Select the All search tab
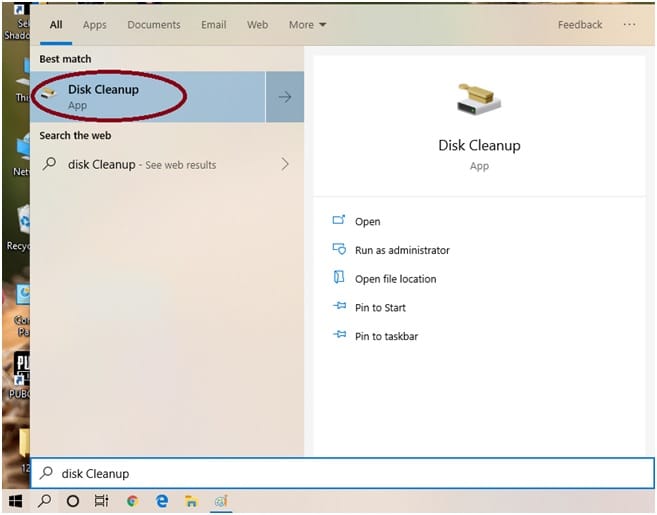Image resolution: width=657 pixels, height=515 pixels. (x=56, y=25)
